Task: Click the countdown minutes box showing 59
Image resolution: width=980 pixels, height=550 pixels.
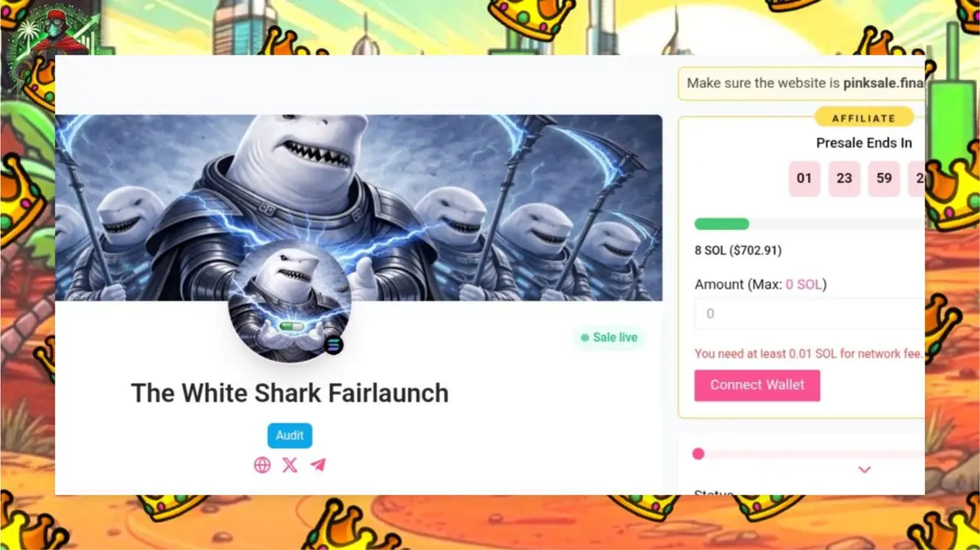Action: click(x=884, y=179)
